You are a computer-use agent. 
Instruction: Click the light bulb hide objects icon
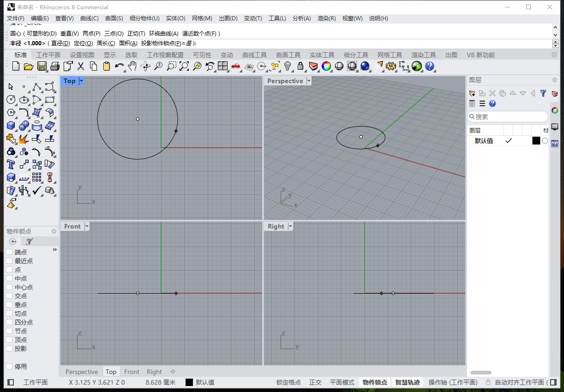point(288,66)
